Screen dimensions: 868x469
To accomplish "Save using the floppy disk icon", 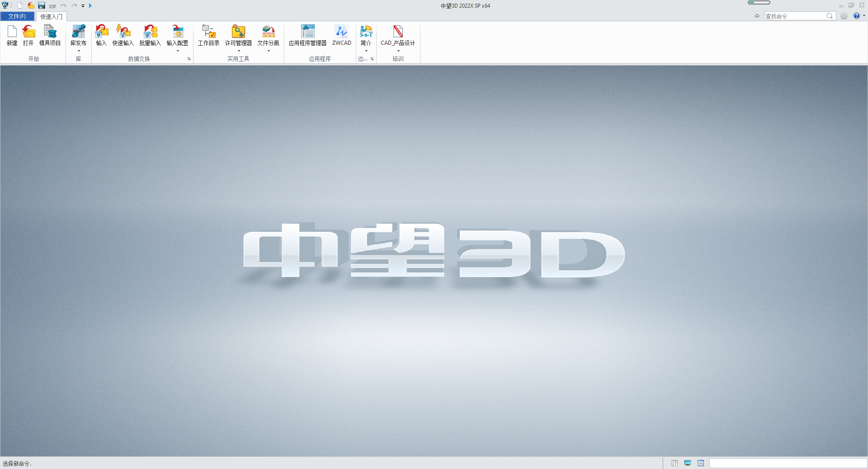I will [42, 5].
